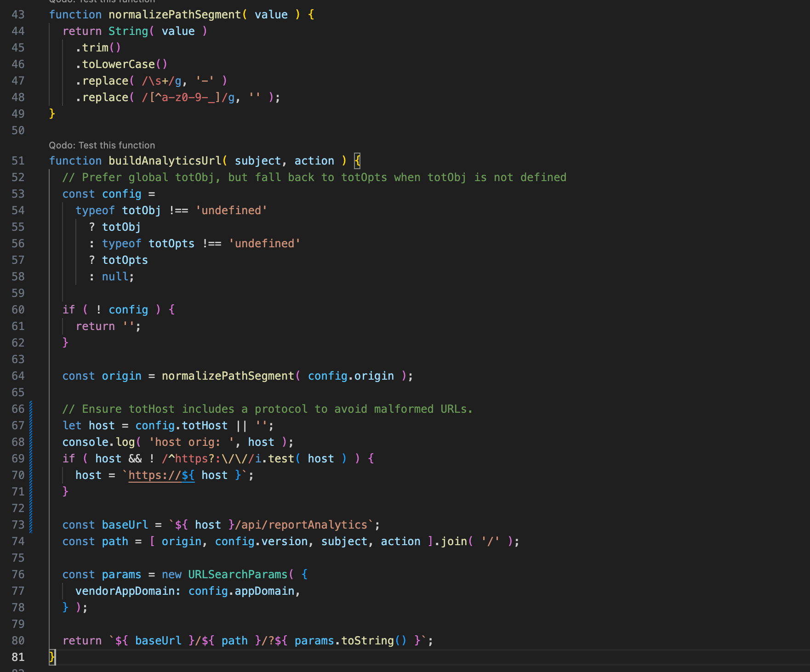
Task: Click URLSearchParams on line 76
Action: (237, 575)
